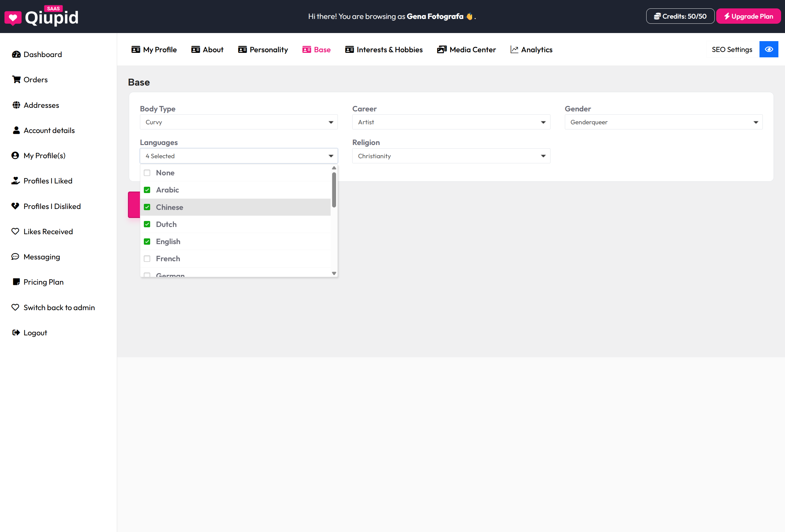
Task: Open SEO Settings
Action: [732, 50]
